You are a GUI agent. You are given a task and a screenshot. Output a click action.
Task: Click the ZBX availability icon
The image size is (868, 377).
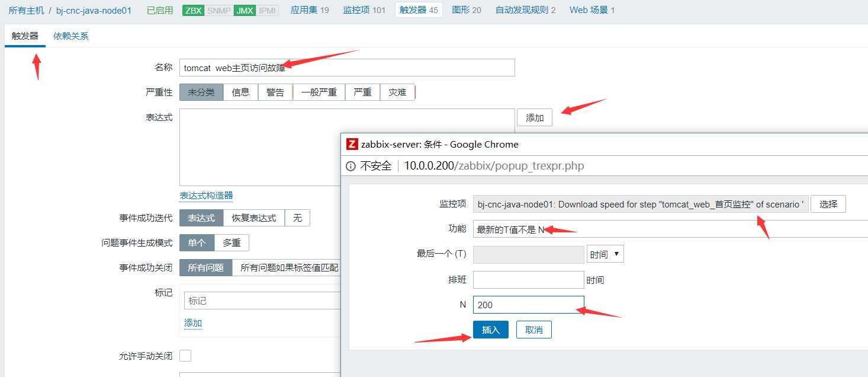click(194, 10)
